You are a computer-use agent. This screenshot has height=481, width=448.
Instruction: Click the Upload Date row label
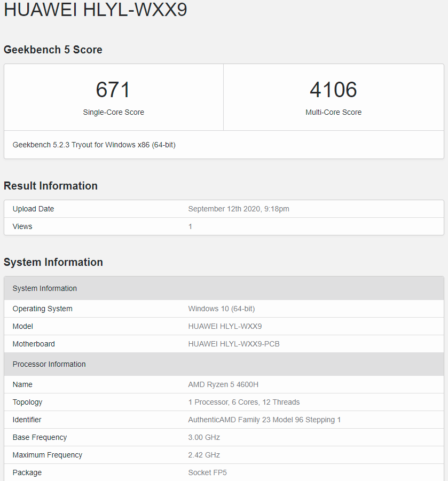pyautogui.click(x=33, y=209)
